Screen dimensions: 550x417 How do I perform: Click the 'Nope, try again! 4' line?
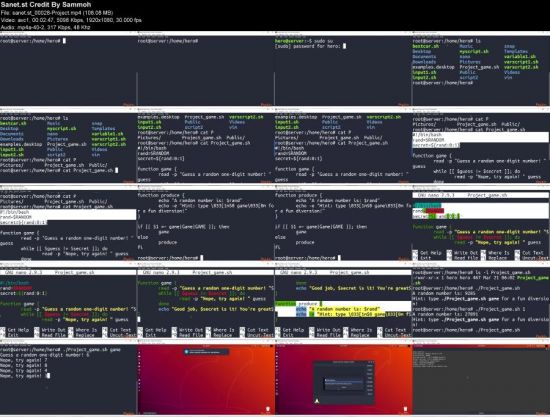click(x=24, y=371)
